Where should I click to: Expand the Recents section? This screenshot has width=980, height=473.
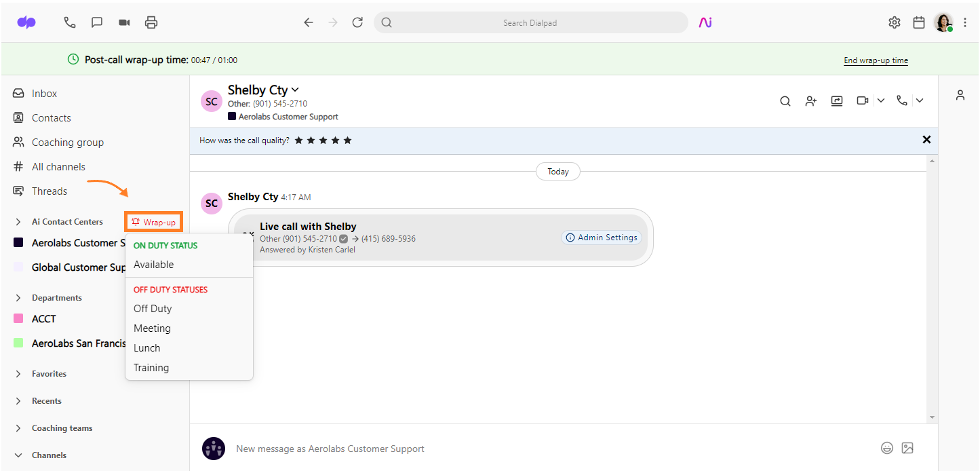tap(18, 401)
